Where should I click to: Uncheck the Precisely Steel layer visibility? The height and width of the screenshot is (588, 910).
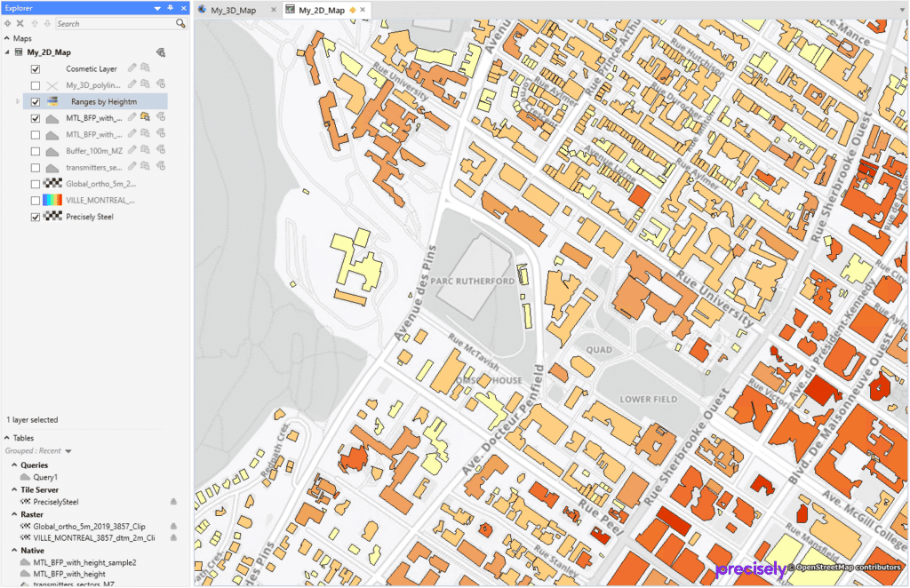(36, 217)
